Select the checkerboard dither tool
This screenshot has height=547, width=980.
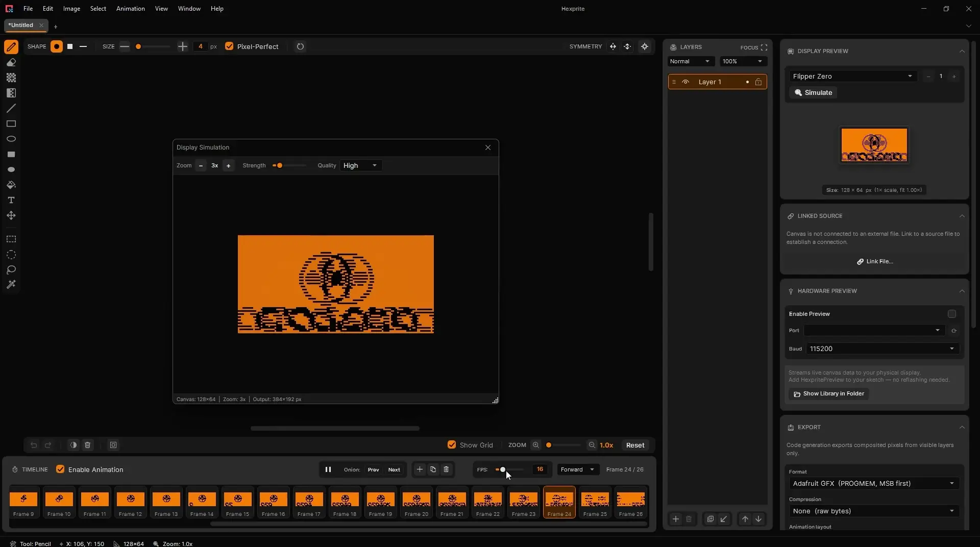point(11,78)
